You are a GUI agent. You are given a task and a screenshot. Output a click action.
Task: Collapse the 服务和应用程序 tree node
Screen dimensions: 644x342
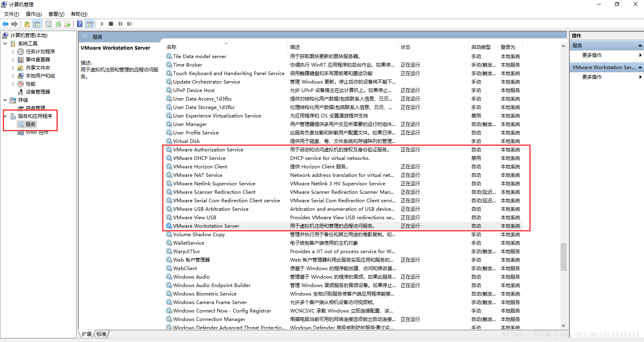pyautogui.click(x=5, y=116)
